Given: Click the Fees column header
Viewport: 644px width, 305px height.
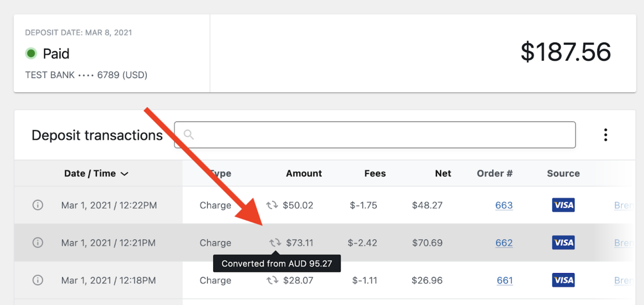Looking at the screenshot, I should pos(375,173).
